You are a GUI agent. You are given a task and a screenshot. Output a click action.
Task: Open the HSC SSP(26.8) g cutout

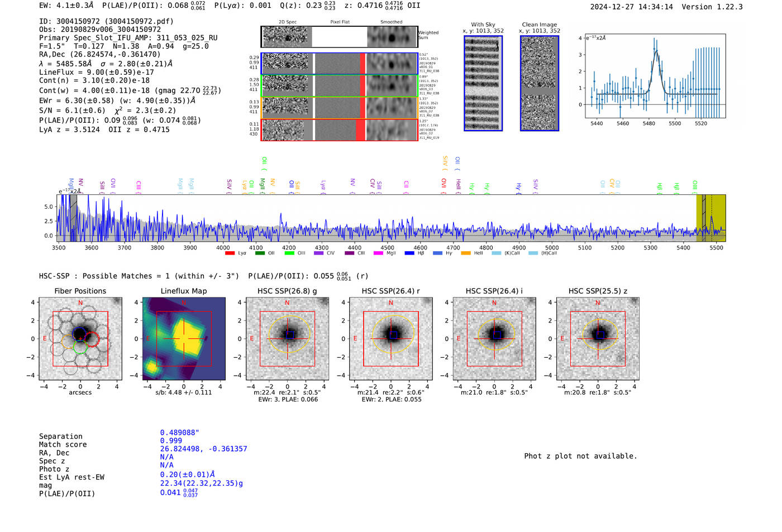click(287, 339)
